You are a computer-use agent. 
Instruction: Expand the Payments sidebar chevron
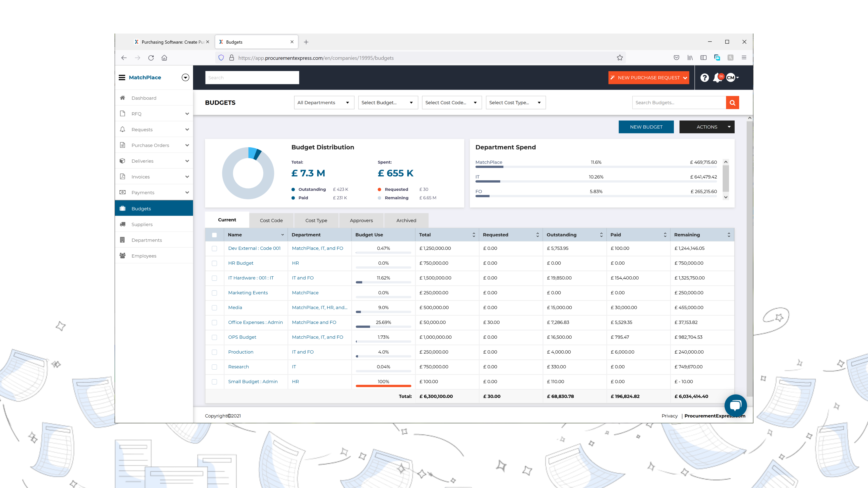click(187, 192)
